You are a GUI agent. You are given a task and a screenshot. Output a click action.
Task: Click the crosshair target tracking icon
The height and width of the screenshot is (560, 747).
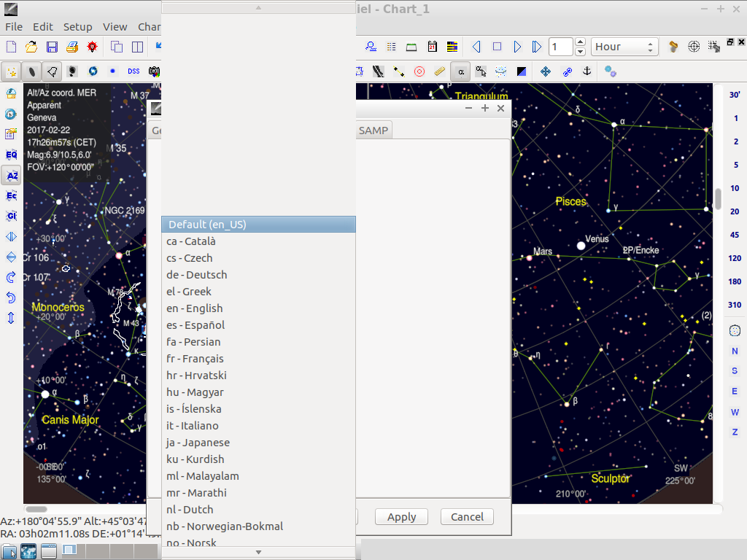click(694, 47)
